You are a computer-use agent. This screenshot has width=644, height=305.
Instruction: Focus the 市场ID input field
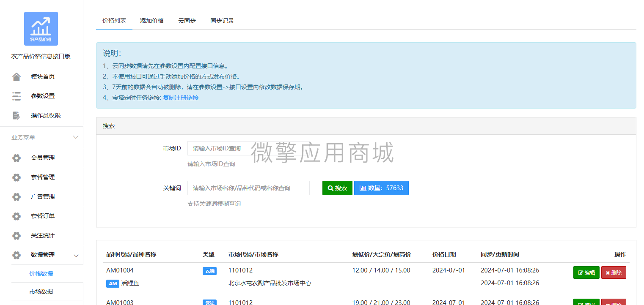coord(249,148)
